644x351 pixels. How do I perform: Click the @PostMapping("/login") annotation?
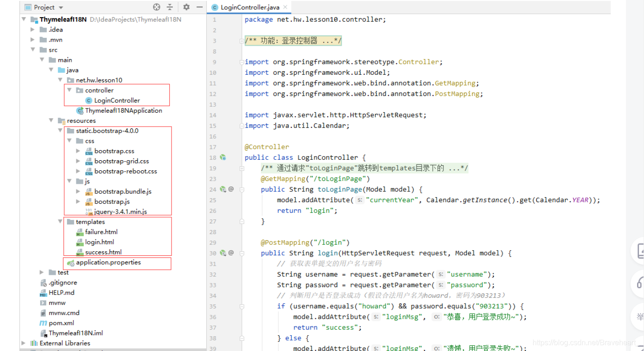pos(305,242)
